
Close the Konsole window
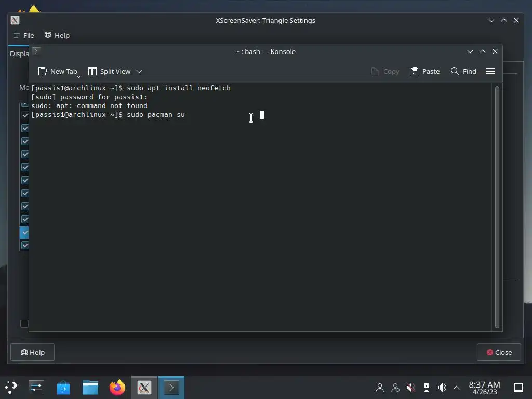[495, 51]
